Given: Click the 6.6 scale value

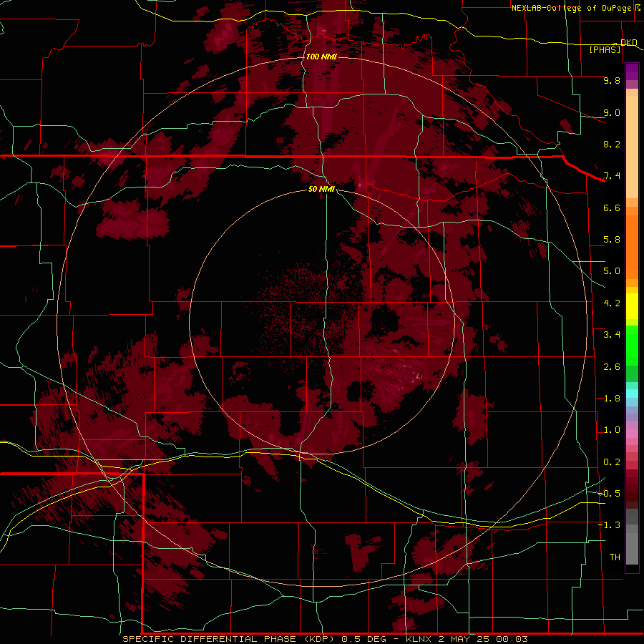Looking at the screenshot, I should (x=612, y=208).
